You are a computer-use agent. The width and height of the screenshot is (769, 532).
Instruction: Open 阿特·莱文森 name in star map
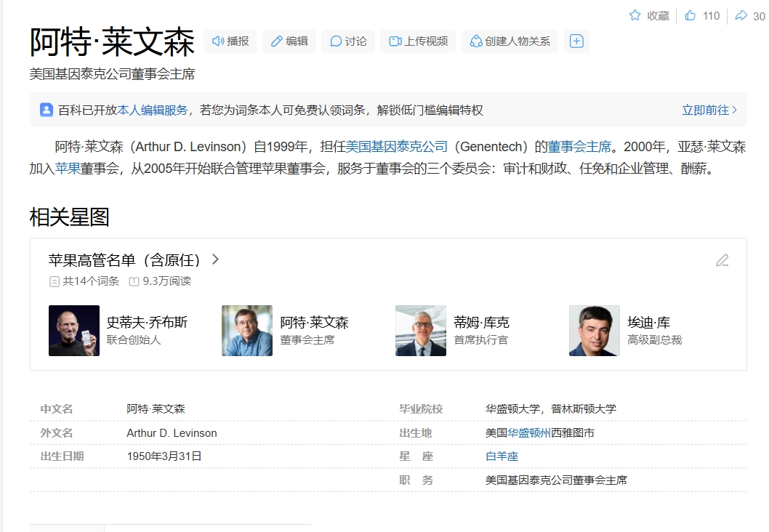tap(315, 322)
